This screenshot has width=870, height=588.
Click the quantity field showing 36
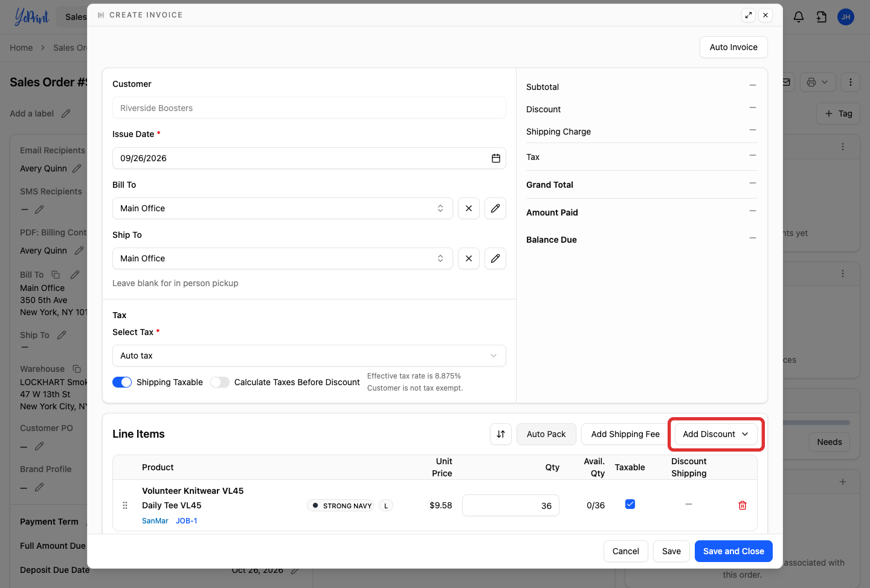[x=511, y=505]
